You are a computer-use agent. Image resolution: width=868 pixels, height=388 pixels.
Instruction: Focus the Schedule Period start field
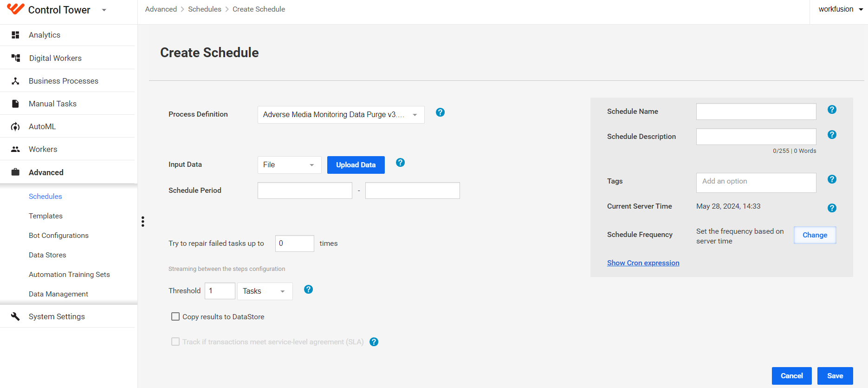coord(305,191)
